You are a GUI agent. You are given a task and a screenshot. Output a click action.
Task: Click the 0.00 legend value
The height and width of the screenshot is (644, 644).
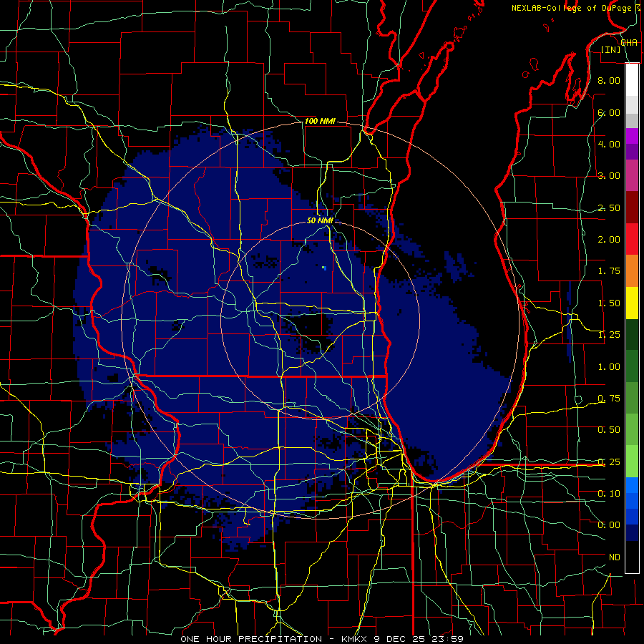coord(609,525)
